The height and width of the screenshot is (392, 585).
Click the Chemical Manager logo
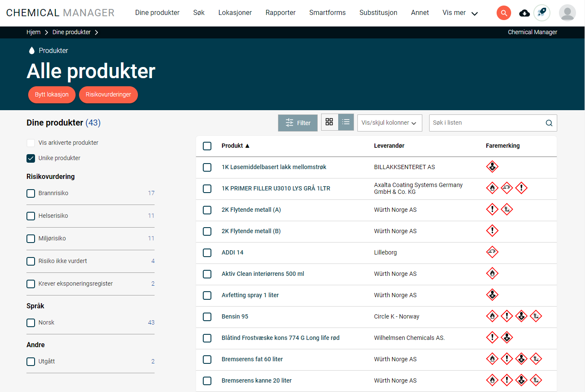click(x=60, y=13)
